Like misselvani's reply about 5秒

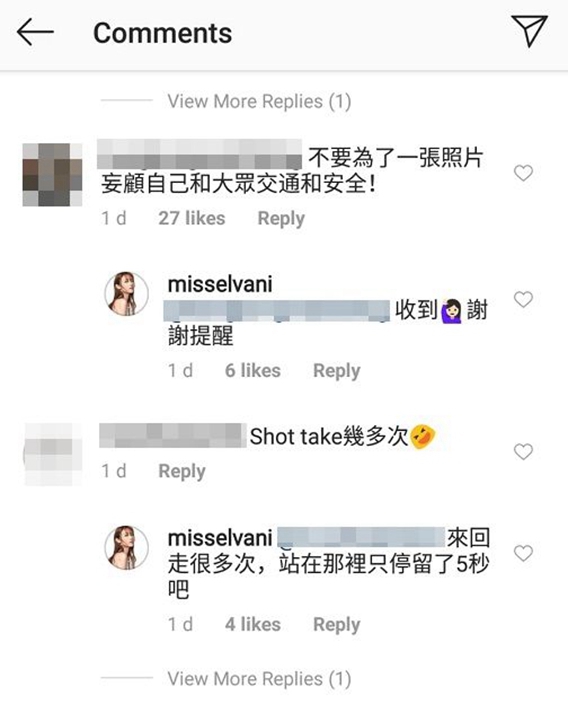coord(523,553)
